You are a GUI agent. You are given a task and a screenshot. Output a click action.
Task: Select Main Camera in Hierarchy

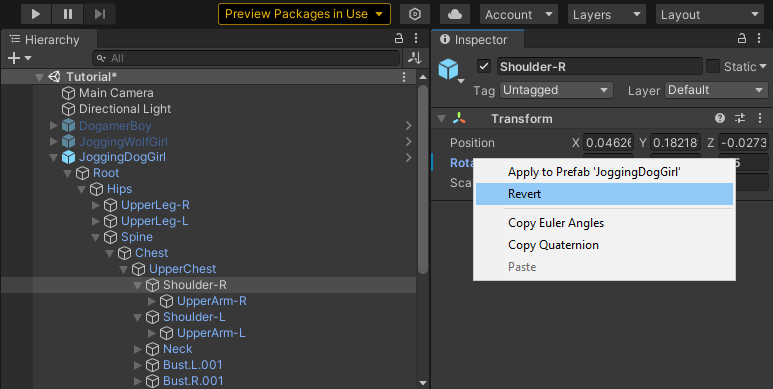point(116,93)
